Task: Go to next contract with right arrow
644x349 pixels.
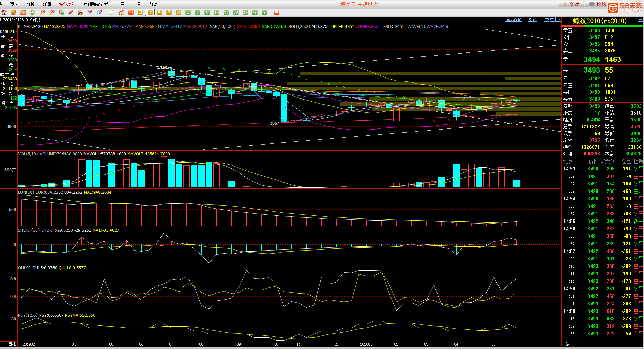Action: point(552,19)
